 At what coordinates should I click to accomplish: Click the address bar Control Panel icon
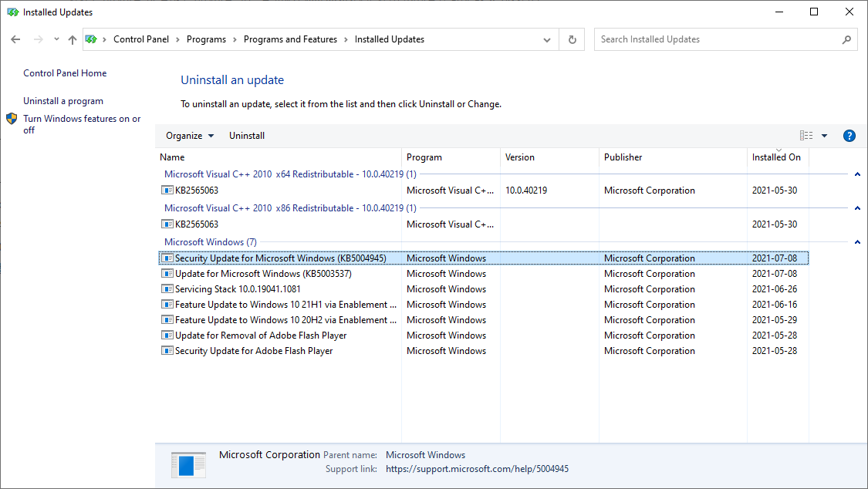pyautogui.click(x=91, y=39)
